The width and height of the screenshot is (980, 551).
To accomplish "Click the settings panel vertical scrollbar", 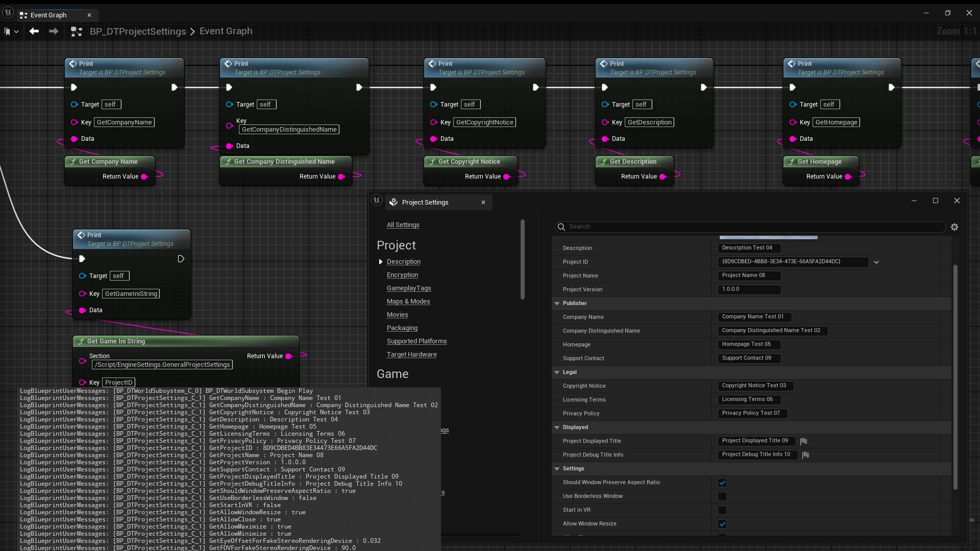I will tap(955, 378).
